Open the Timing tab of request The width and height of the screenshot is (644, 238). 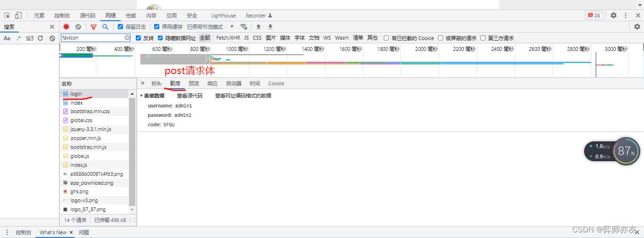[x=255, y=83]
